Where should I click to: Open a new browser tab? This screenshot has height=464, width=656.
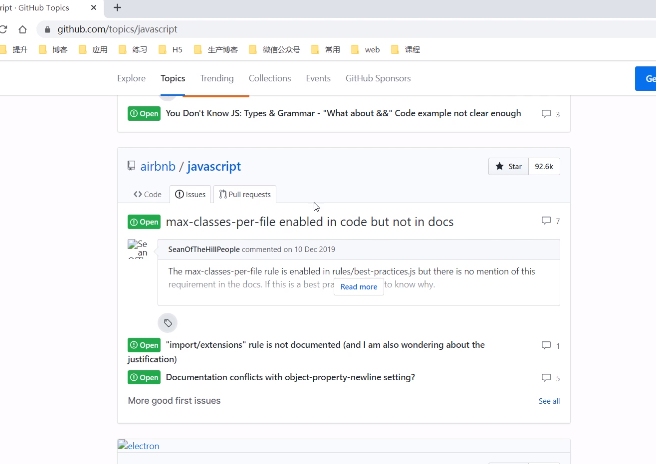(x=118, y=8)
